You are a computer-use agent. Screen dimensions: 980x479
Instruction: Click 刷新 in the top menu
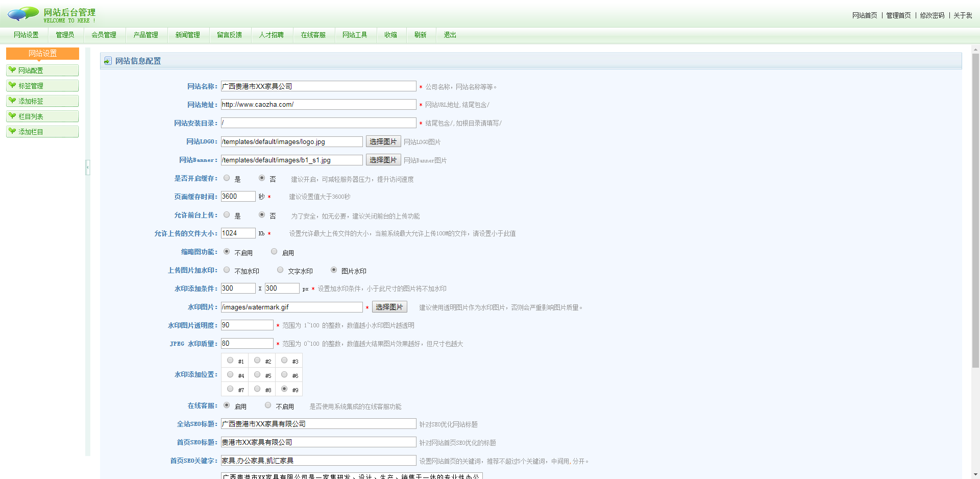421,35
